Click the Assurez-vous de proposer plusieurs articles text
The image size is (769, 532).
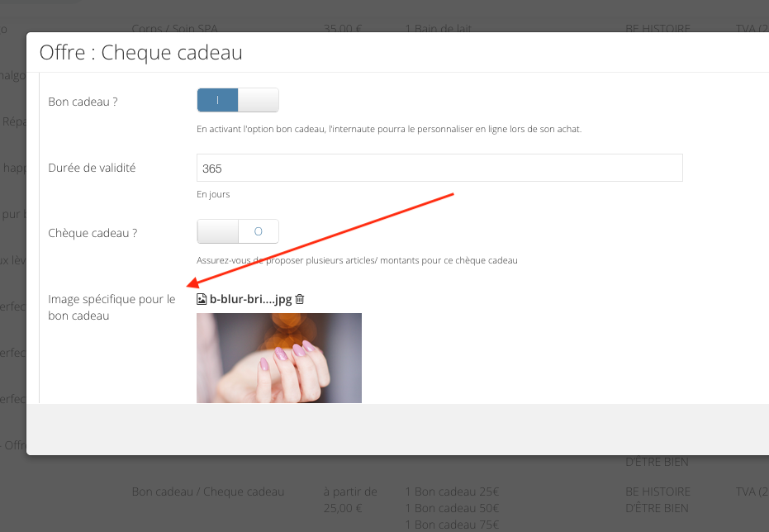(357, 260)
